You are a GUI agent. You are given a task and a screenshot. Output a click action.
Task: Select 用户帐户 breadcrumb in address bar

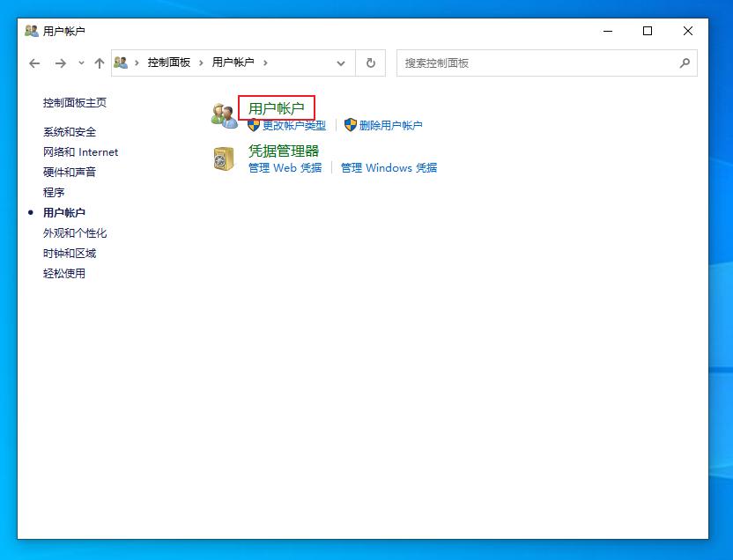(x=233, y=63)
